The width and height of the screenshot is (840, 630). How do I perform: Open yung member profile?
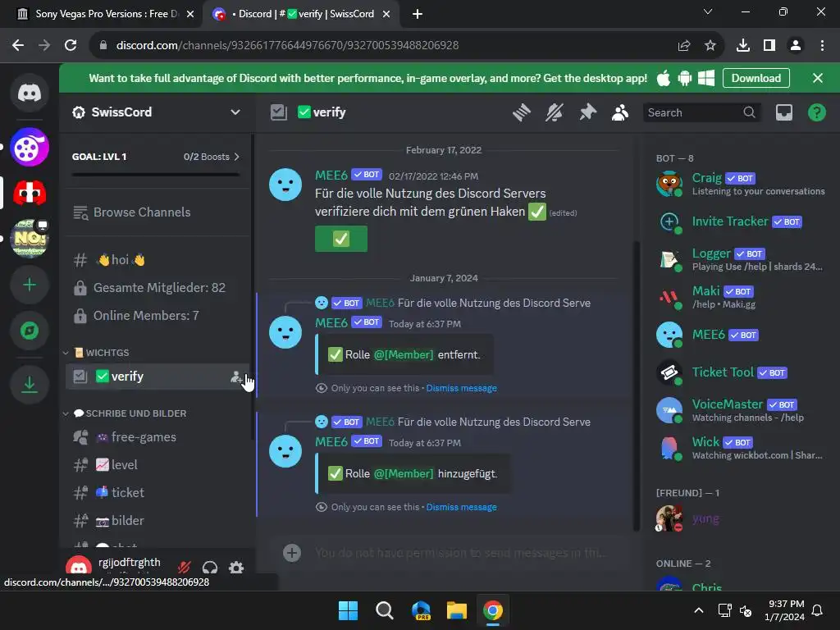741,518
